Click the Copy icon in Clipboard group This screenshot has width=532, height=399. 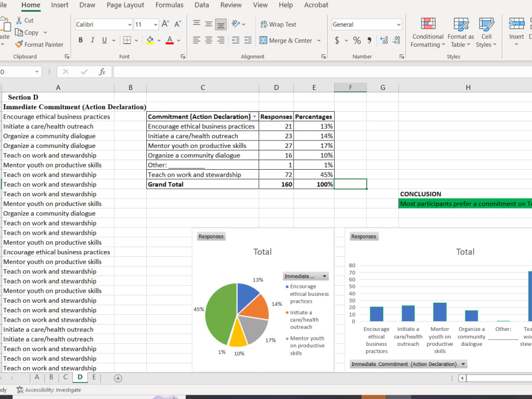[19, 32]
